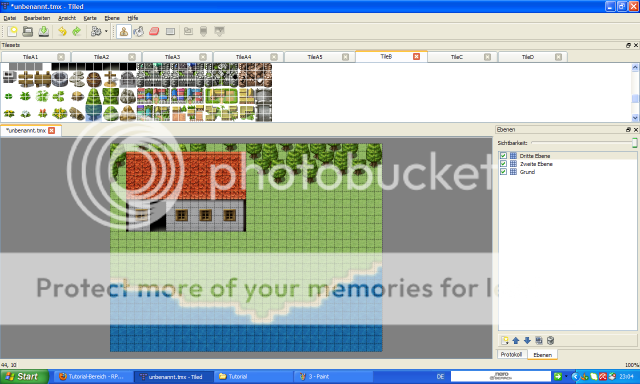The height and width of the screenshot is (384, 640).
Task: Delete layer with the trash icon
Action: pos(550,340)
